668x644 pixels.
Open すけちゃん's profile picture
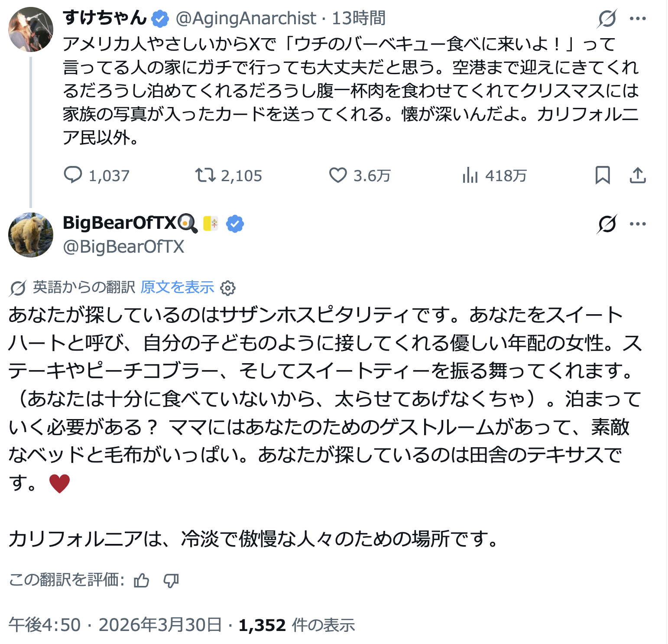coord(31,29)
